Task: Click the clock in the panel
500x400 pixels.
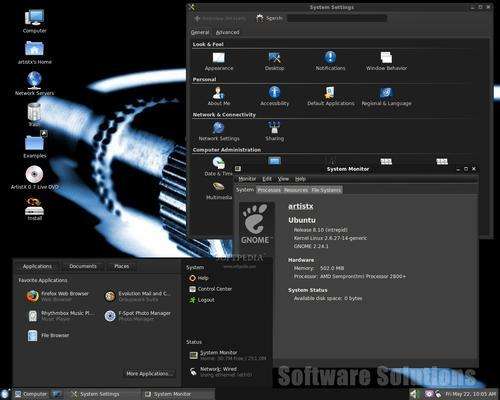Action: (470, 394)
